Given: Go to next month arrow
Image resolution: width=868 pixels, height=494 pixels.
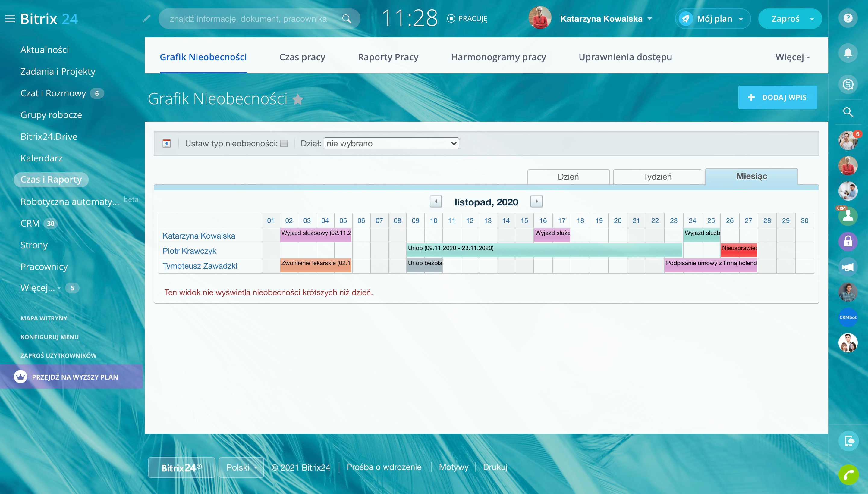Looking at the screenshot, I should (x=536, y=202).
